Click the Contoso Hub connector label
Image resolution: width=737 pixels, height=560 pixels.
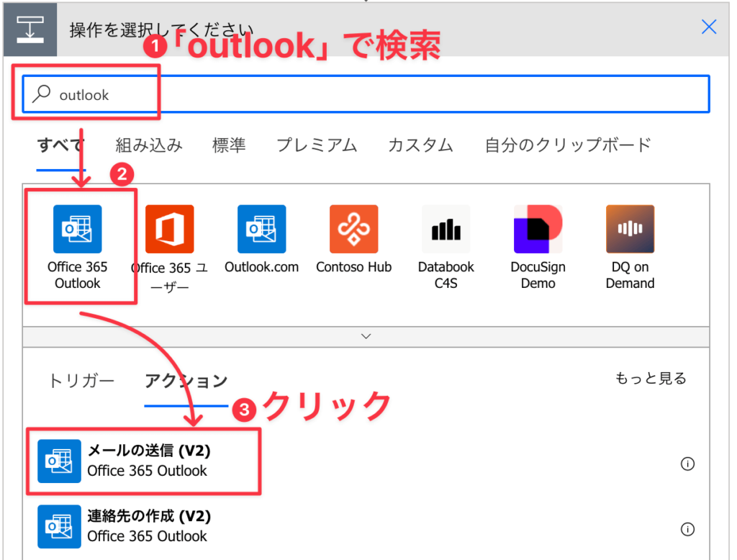(354, 267)
